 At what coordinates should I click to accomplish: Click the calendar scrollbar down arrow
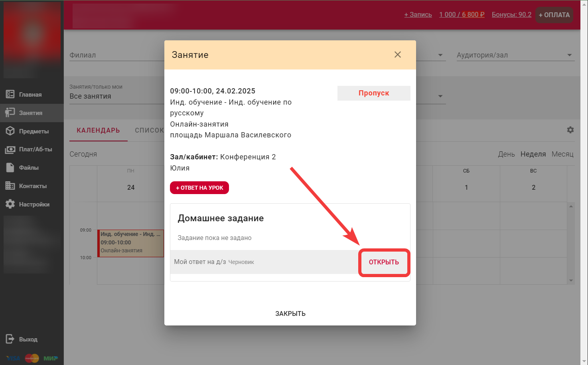click(571, 281)
